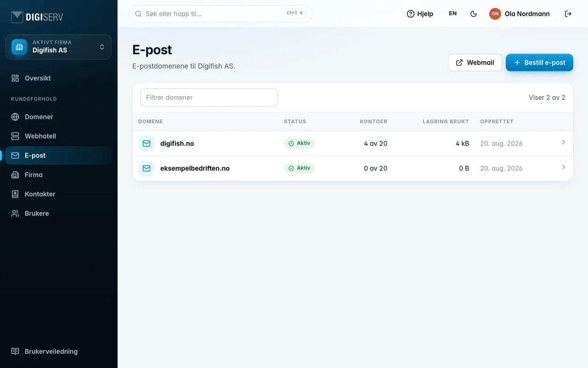The image size is (588, 368).
Task: Click the search magnifier icon
Action: [138, 14]
